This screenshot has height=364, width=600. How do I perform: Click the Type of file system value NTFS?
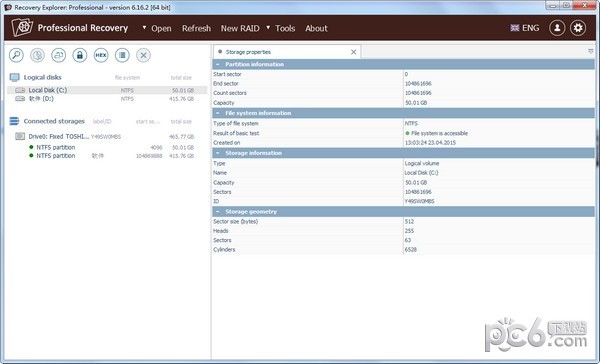[x=411, y=123]
